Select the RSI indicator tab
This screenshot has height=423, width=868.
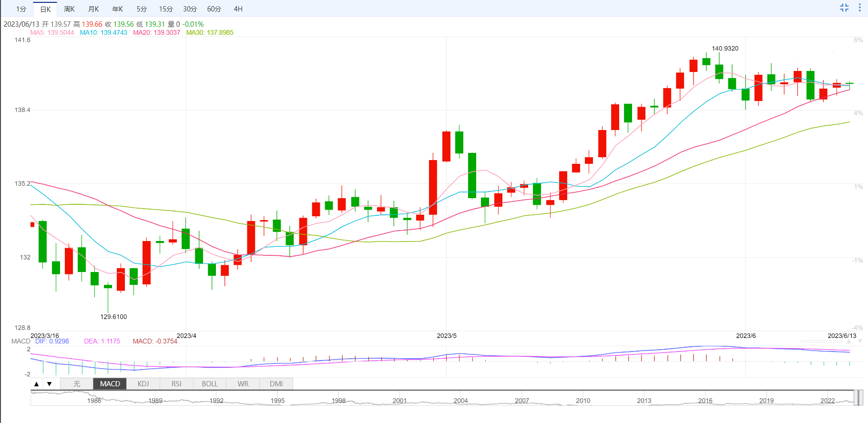(176, 384)
